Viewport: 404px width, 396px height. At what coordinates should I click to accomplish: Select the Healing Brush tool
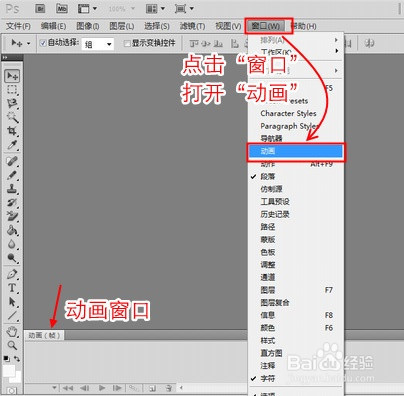tap(12, 161)
